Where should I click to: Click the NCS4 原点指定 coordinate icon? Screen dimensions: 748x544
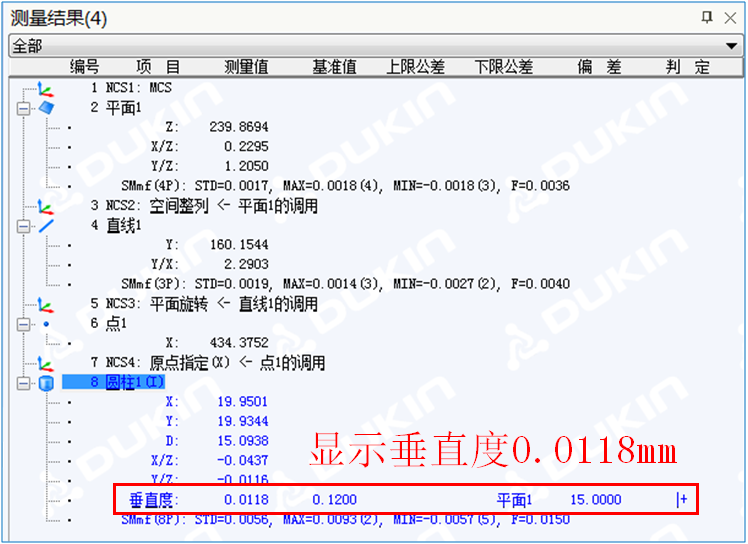[x=45, y=363]
